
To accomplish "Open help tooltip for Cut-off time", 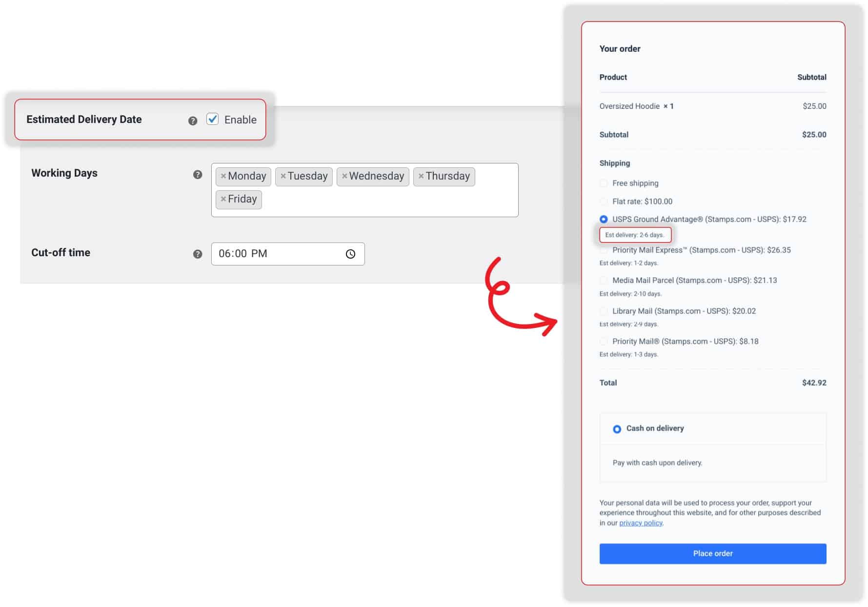I will pos(197,253).
